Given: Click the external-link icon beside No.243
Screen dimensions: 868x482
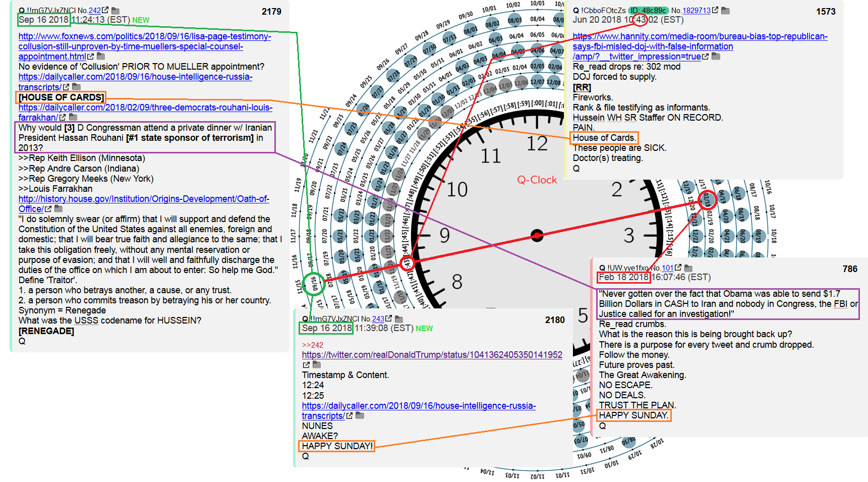Looking at the screenshot, I should (x=388, y=318).
